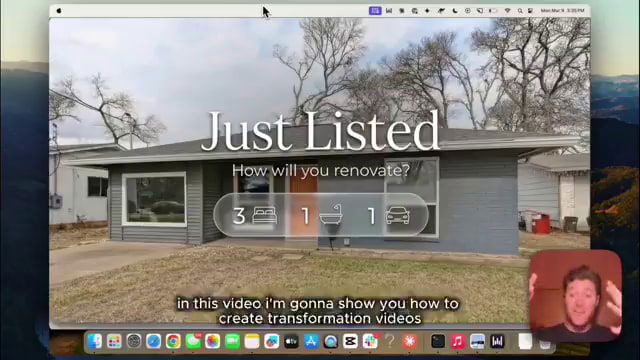Open the Music app in the Dock

458,341
